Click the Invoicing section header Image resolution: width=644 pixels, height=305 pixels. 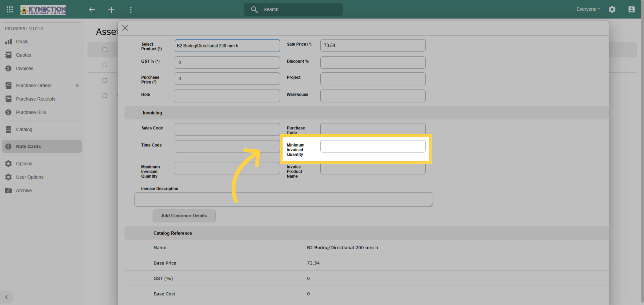[366, 113]
